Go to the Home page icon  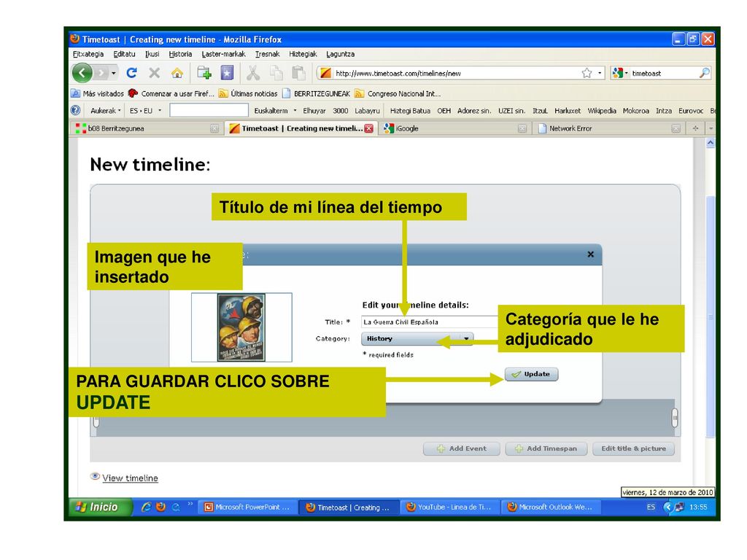coord(177,73)
